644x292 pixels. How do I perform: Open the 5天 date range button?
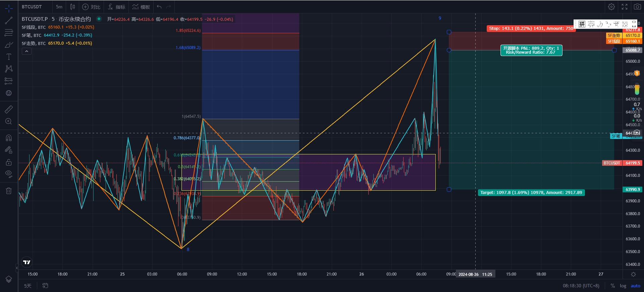[28, 286]
